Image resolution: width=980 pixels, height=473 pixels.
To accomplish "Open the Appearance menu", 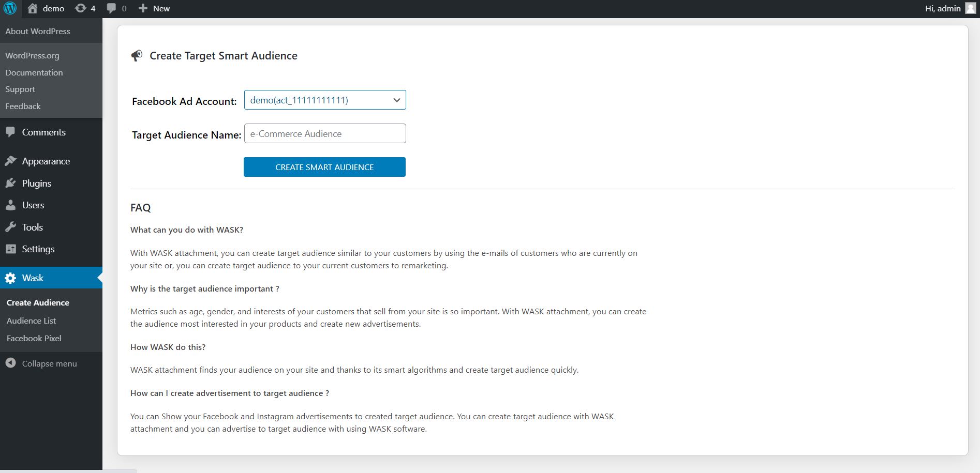I will coord(46,161).
